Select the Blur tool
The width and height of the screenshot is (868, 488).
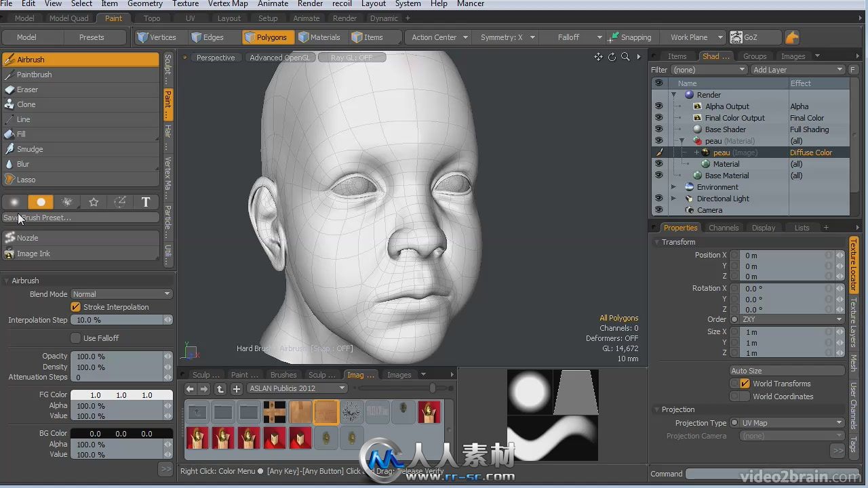[81, 164]
